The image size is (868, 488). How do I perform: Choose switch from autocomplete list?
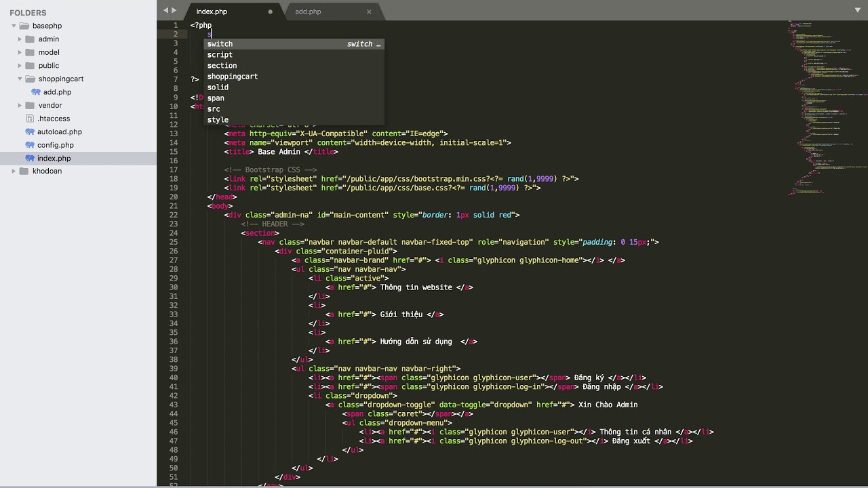coord(294,44)
